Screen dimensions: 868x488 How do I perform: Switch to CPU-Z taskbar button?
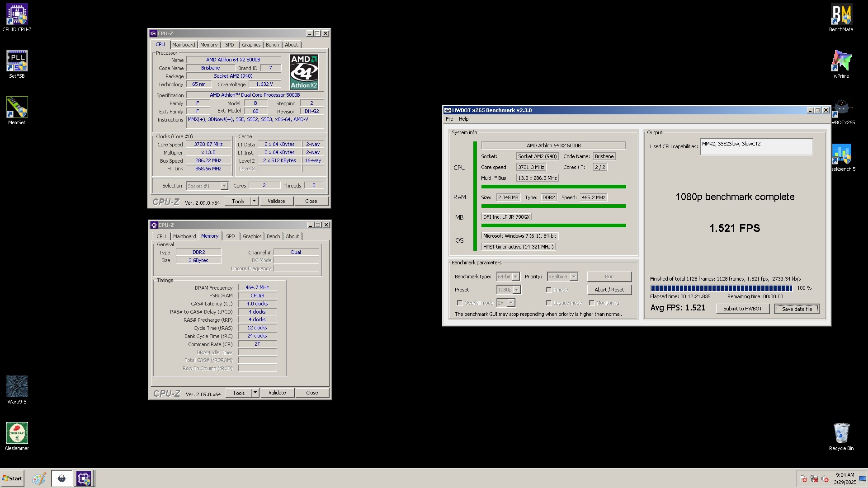tap(84, 479)
